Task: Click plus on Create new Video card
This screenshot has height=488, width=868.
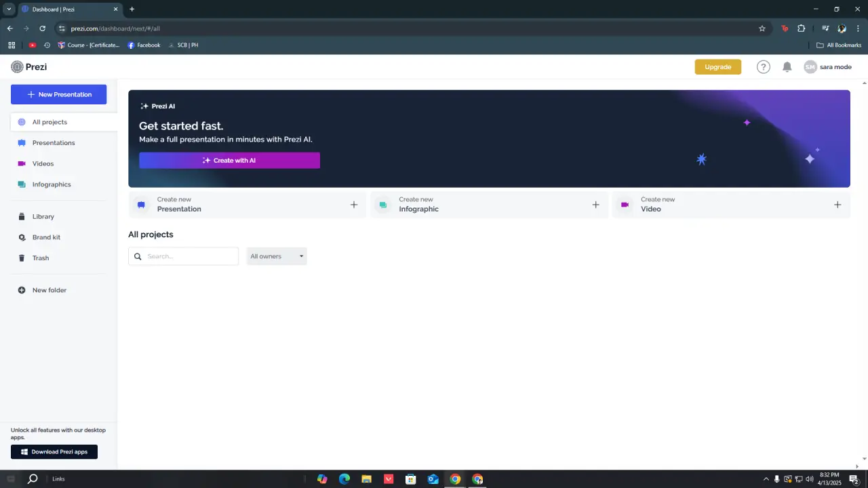Action: click(x=837, y=205)
